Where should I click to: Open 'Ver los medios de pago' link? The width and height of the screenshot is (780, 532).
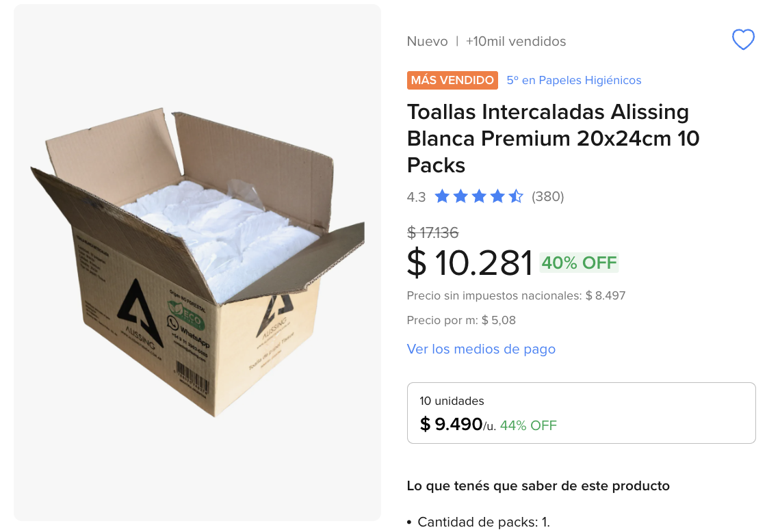point(481,349)
